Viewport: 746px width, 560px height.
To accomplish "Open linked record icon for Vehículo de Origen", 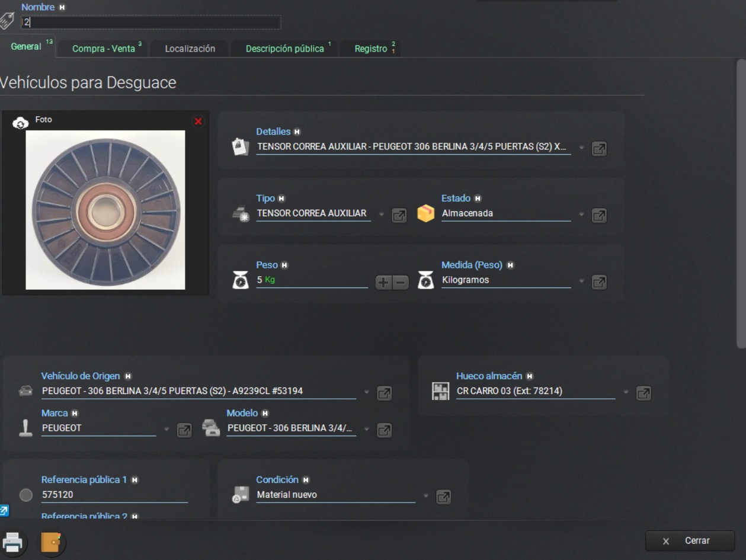I will click(384, 393).
